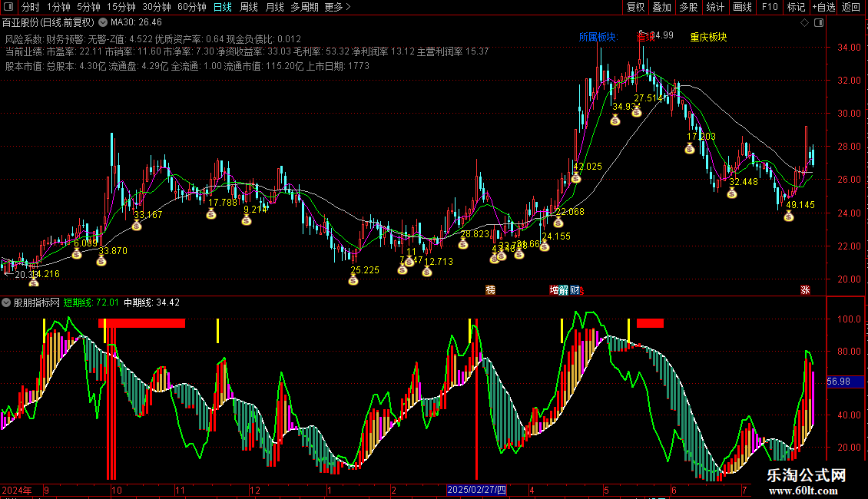This screenshot has width=868, height=499.
Task: Open the 重庆板块 sector link
Action: coord(708,37)
